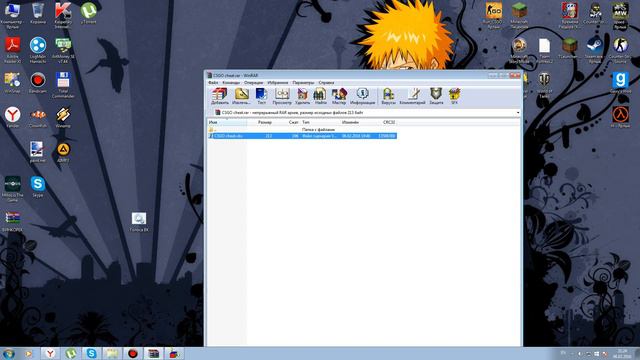Select the Skype desktop icon
This screenshot has width=640, height=360.
38,187
